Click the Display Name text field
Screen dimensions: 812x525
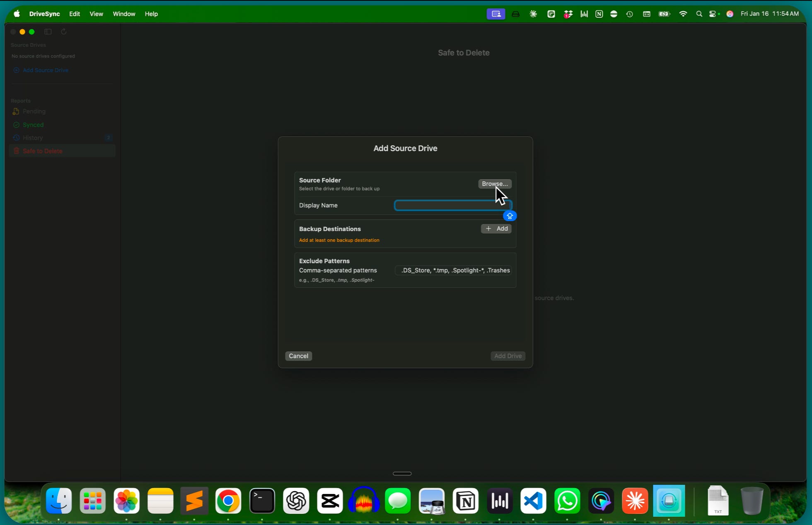(x=447, y=205)
